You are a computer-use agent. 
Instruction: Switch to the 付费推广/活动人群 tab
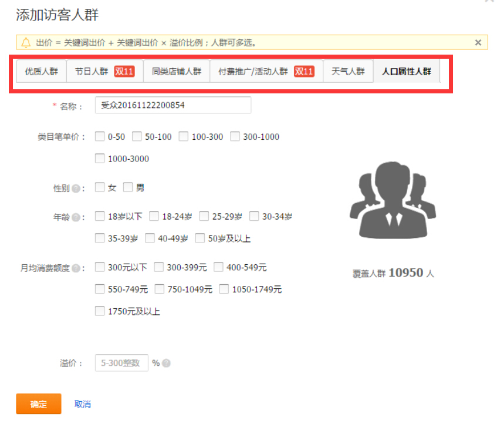[x=266, y=72]
